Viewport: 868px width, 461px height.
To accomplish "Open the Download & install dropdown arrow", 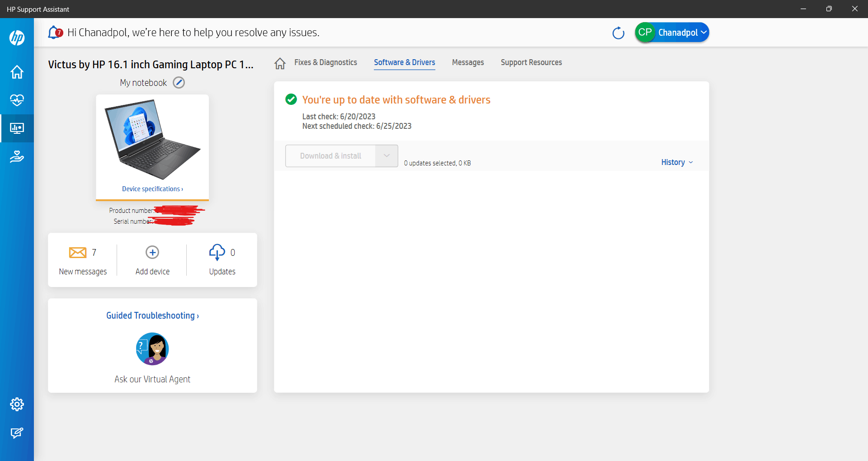I will (x=387, y=156).
